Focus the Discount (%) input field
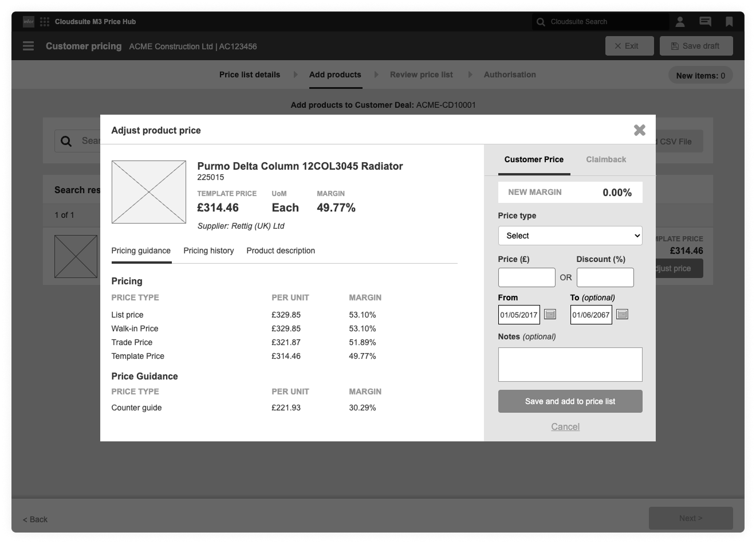This screenshot has height=544, width=756. 605,277
